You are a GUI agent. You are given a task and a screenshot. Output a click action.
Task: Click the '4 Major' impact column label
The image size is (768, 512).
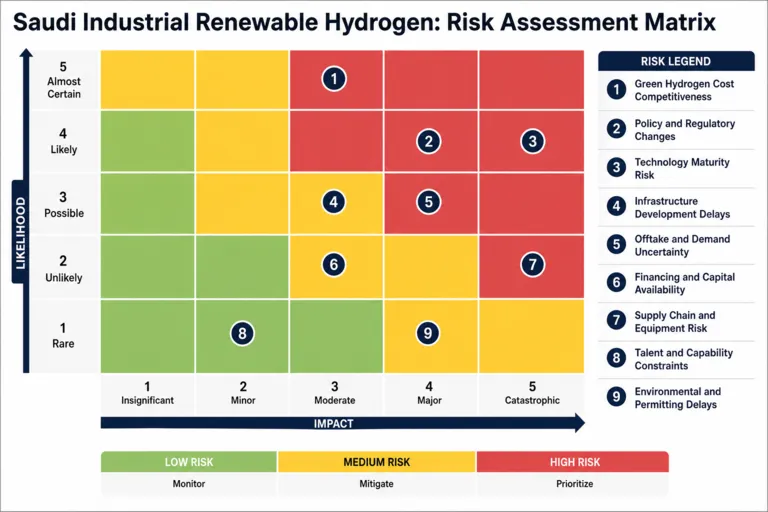pyautogui.click(x=429, y=393)
